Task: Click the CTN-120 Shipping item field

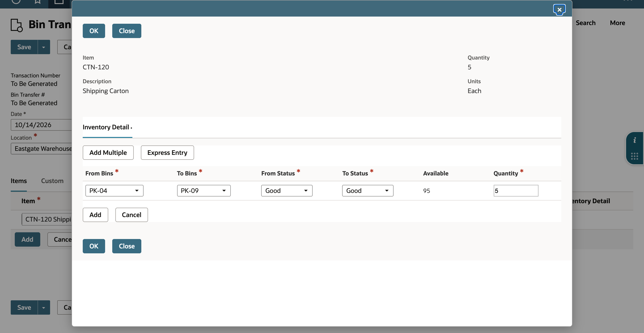Action: [47, 219]
